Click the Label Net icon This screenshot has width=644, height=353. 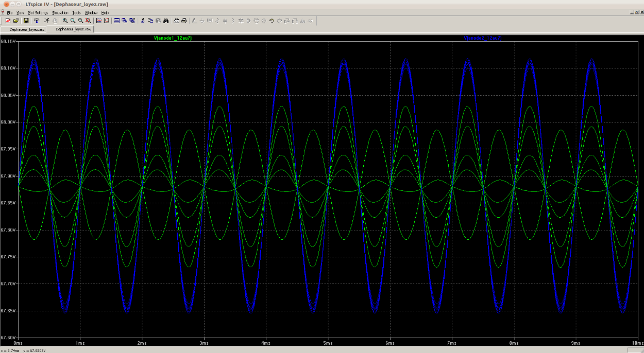209,21
